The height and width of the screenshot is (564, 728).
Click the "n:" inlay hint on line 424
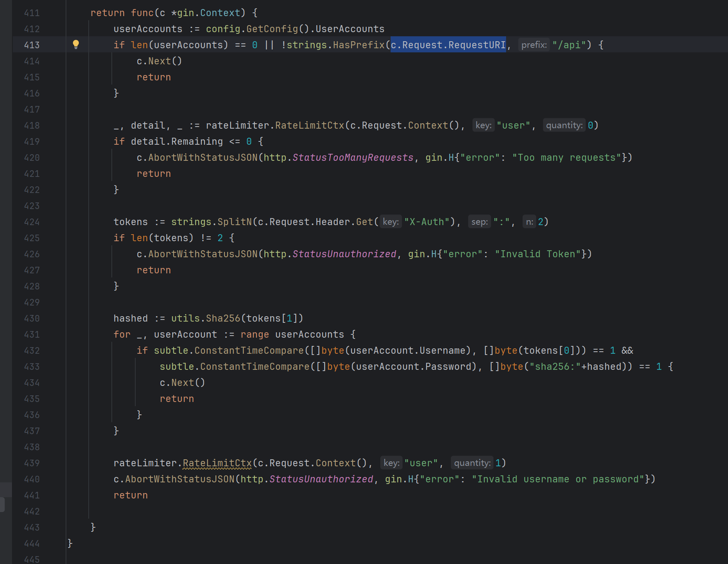click(529, 222)
